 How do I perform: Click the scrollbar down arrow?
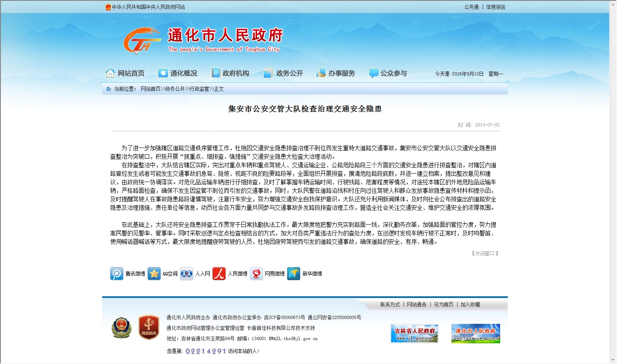[x=613, y=360]
